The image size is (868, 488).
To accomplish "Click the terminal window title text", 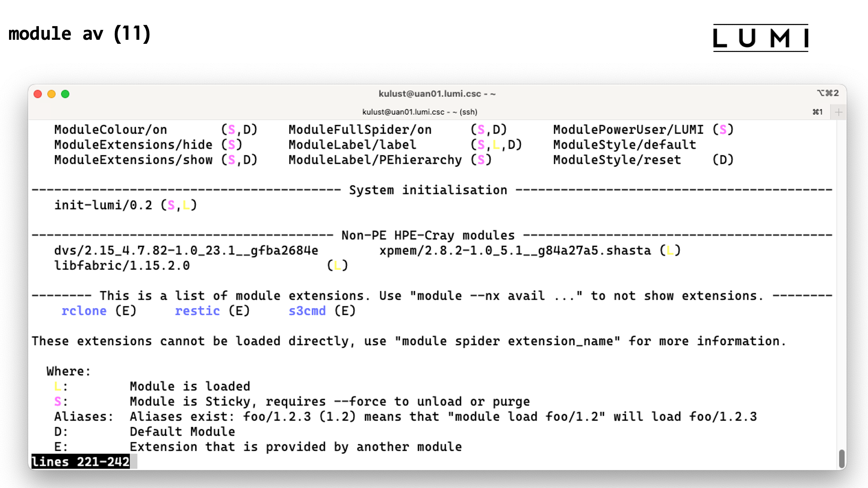I will [437, 94].
